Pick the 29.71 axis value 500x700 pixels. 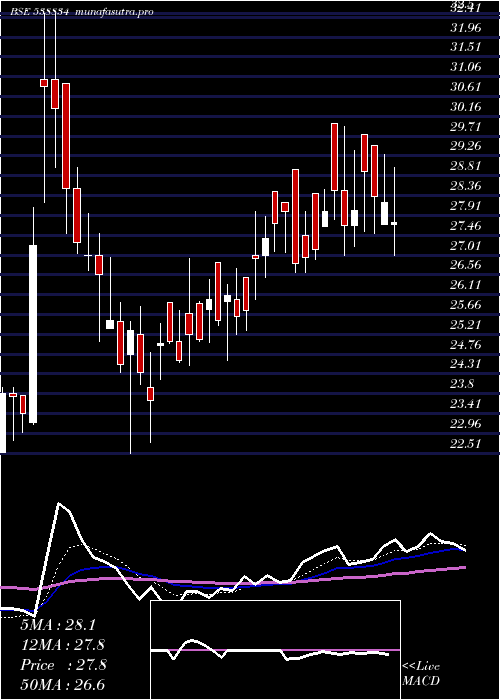point(466,126)
